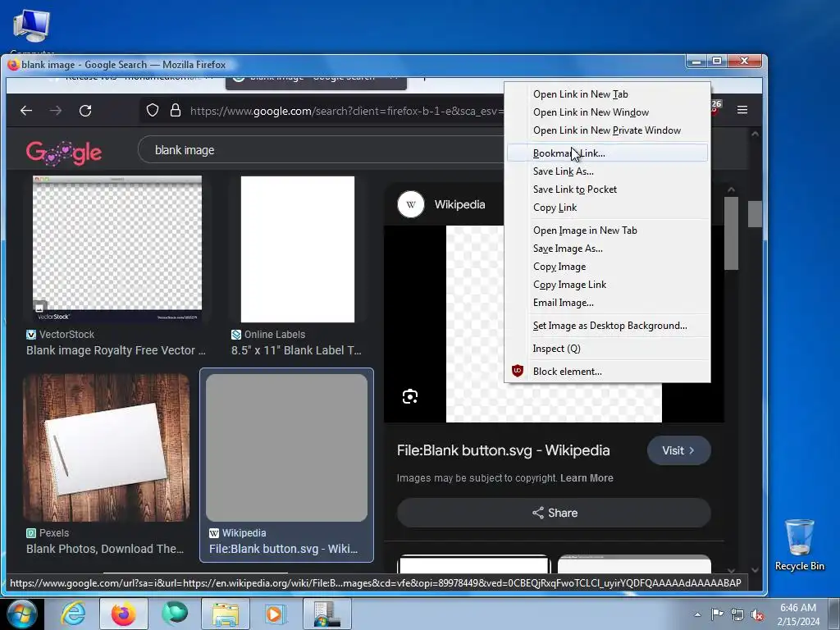The height and width of the screenshot is (630, 840).
Task: Click the forward navigation arrow
Action: coord(56,111)
